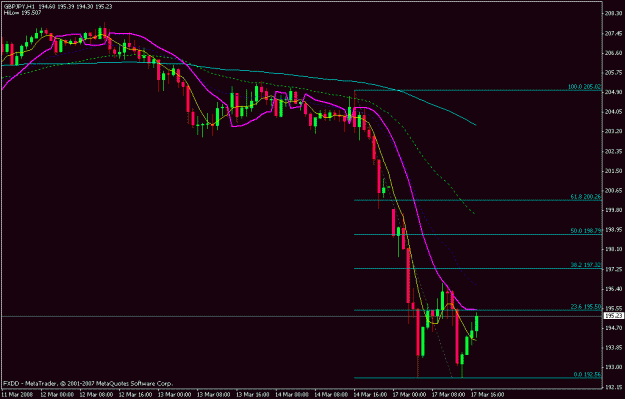The width and height of the screenshot is (625, 399).
Task: Click the 198.95 value on price axis
Action: 614,230
